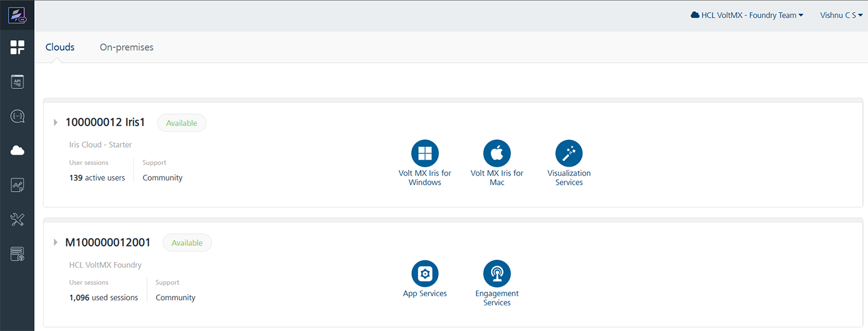
Task: Open the HCL VoltMX - Foundry Team dropdown
Action: pyautogui.click(x=747, y=15)
